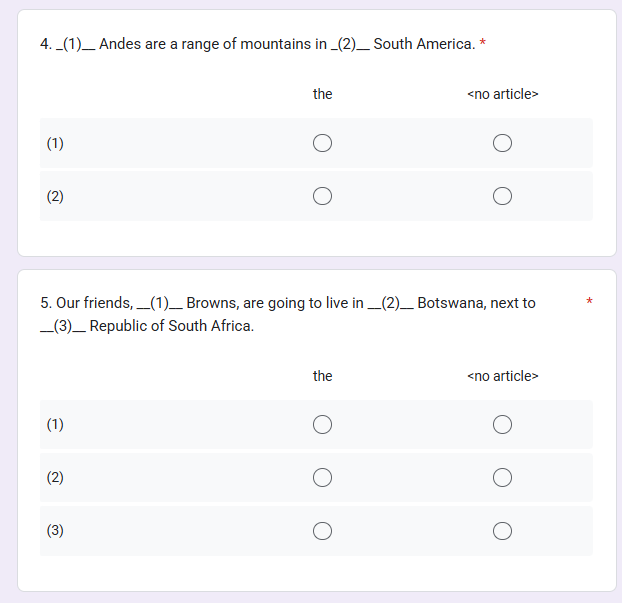Click the (1) row label in question 4
The height and width of the screenshot is (603, 622).
point(55,143)
